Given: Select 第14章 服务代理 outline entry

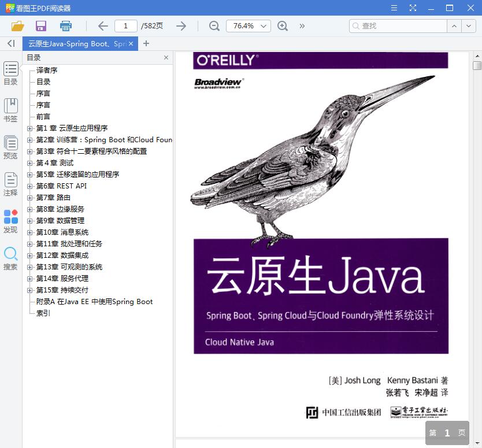Looking at the screenshot, I should [x=62, y=279].
